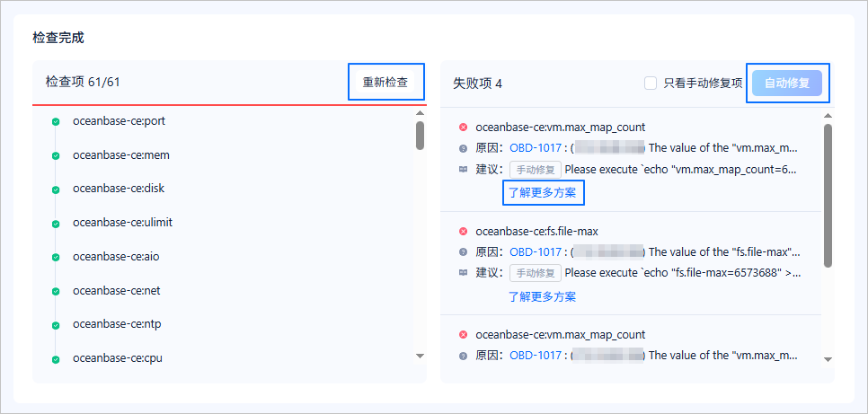This screenshot has width=868, height=414.
Task: Click the reason text The value of the "fs.file-max"
Action: [724, 251]
